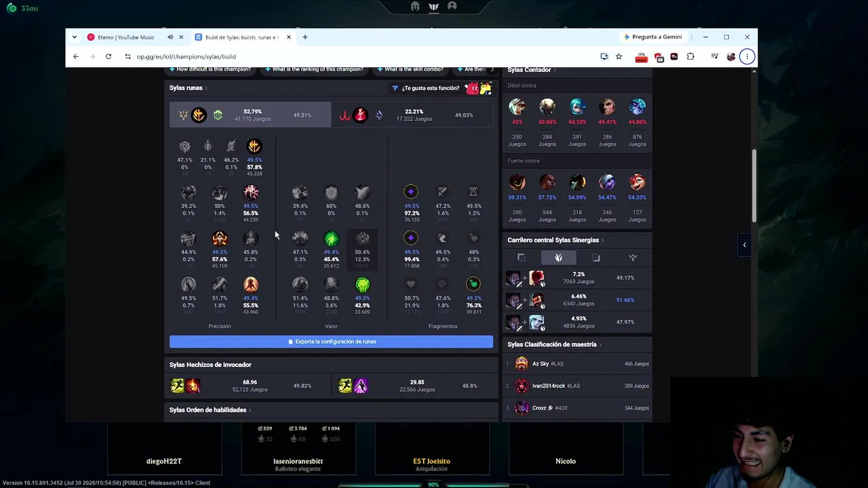Image resolution: width=868 pixels, height=488 pixels.
Task: Select the green fist Valor rune at 42.9%
Action: [x=362, y=285]
